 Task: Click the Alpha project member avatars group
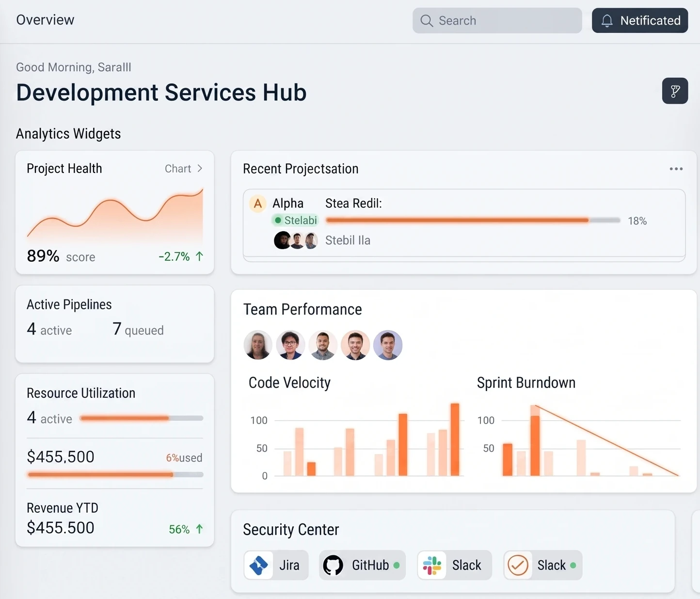click(x=296, y=240)
